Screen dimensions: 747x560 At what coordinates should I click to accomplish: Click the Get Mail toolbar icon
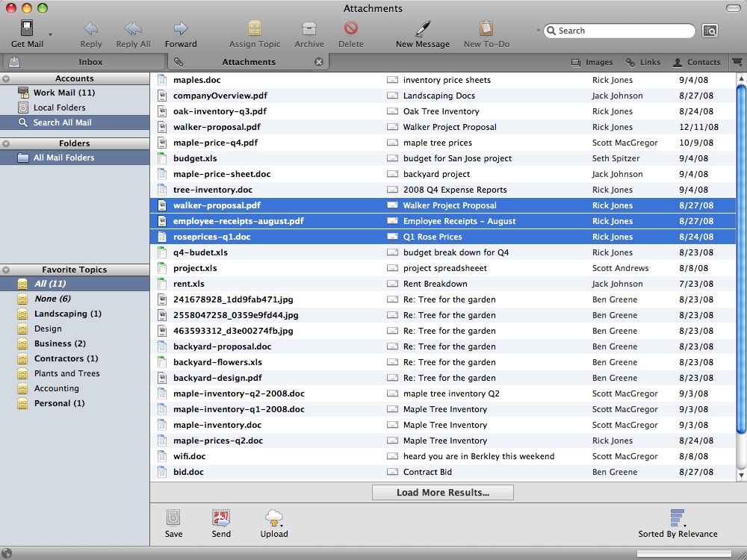27,28
